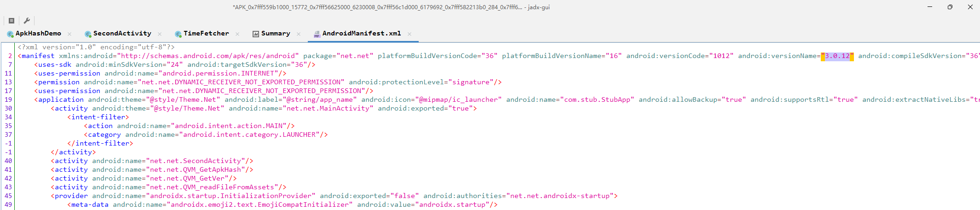Switch to the Summary tab
Viewport: 980px width, 210px height.
click(276, 34)
